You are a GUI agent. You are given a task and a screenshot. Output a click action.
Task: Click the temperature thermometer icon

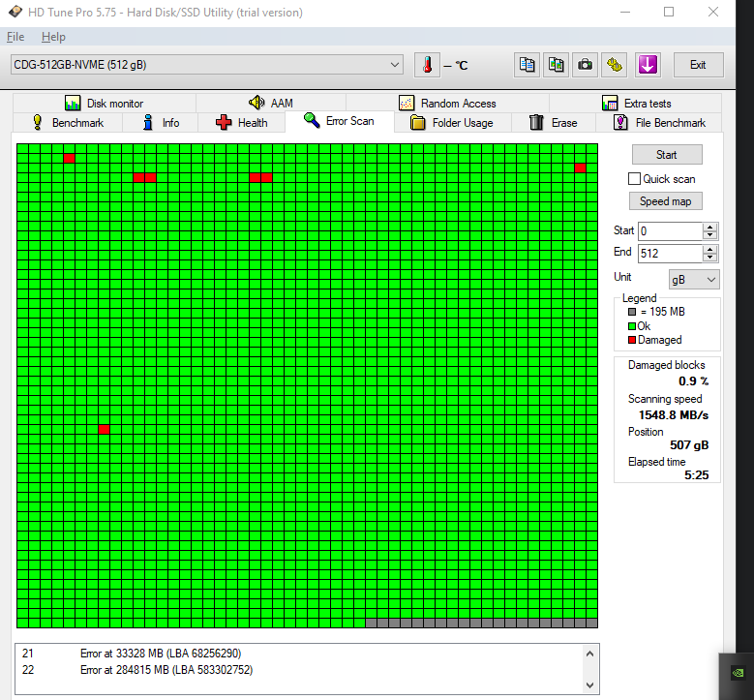point(427,65)
